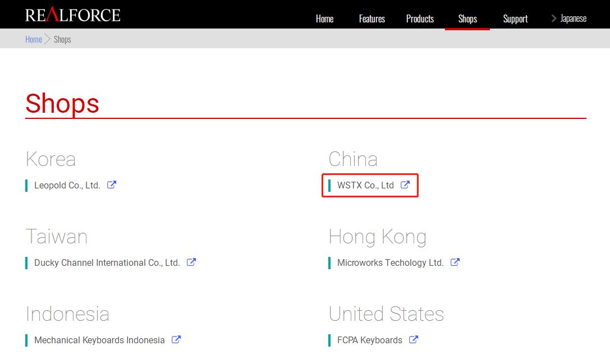Go to Home via the breadcrumb
Viewport: 610px width, 364px height.
click(x=34, y=39)
